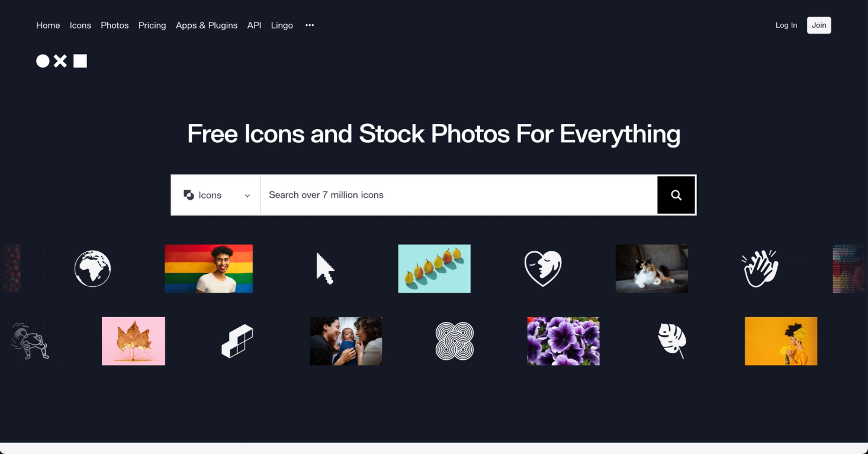Open the Photos menu item
The width and height of the screenshot is (868, 454).
[115, 25]
